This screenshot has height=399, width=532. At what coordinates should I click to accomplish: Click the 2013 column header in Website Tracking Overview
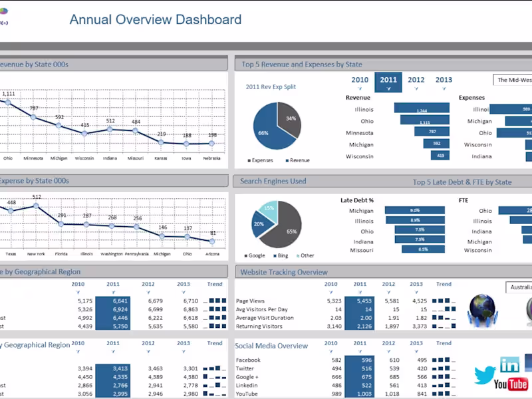[x=416, y=283]
